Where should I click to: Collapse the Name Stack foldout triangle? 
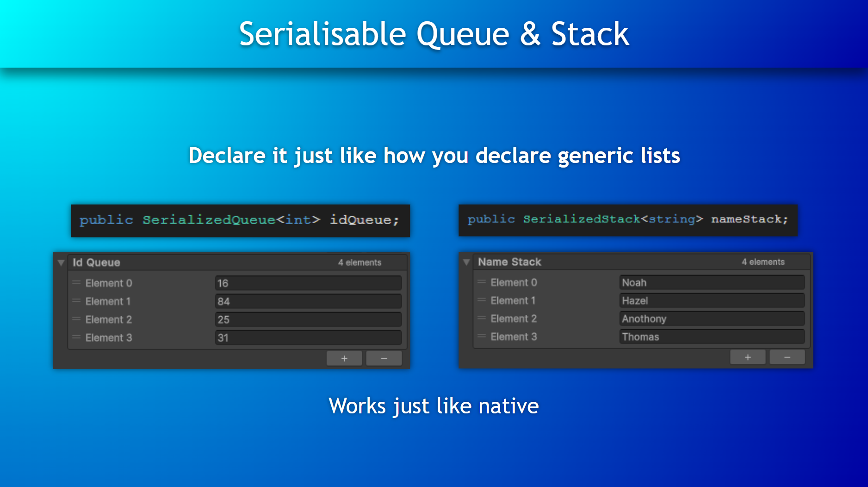466,262
